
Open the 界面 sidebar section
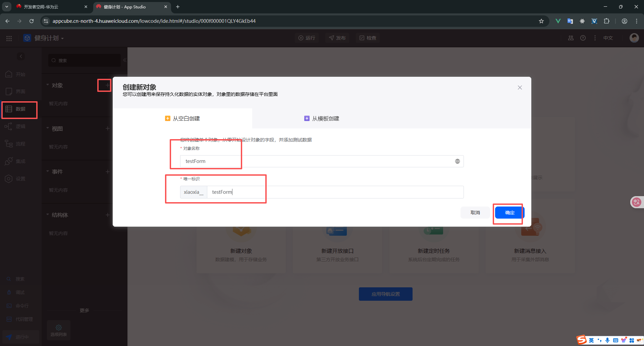[x=20, y=92]
